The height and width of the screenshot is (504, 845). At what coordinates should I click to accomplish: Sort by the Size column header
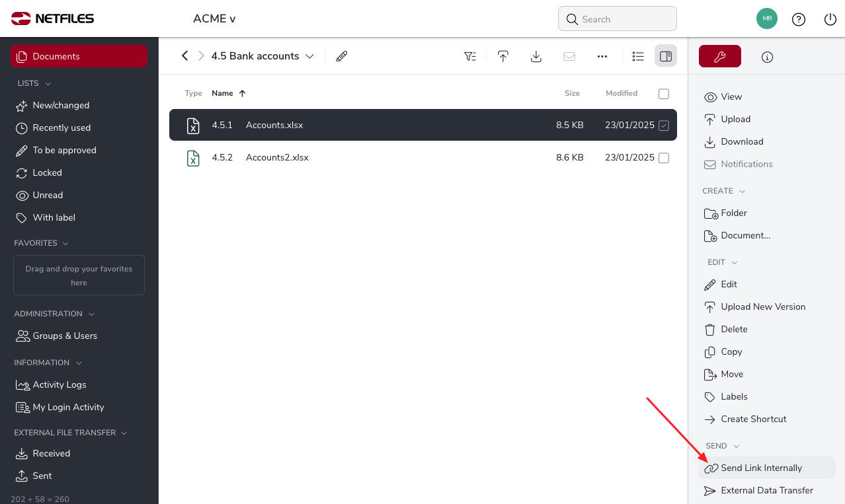[572, 93]
